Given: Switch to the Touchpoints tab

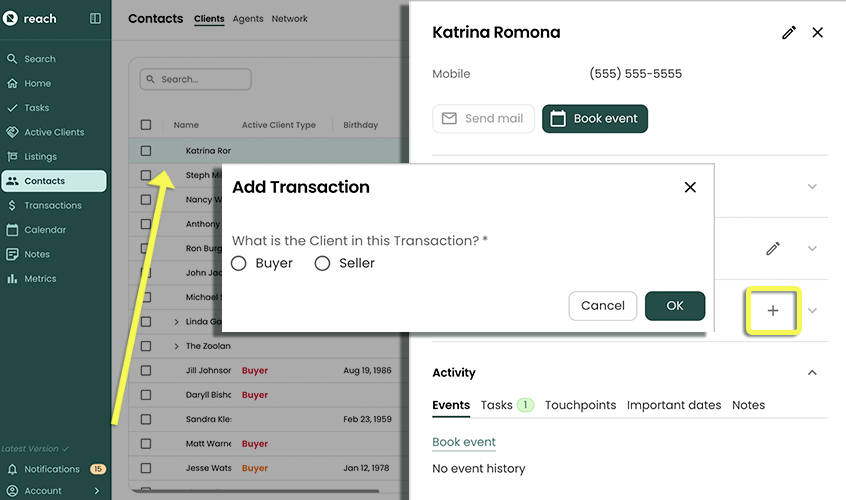Looking at the screenshot, I should (580, 405).
